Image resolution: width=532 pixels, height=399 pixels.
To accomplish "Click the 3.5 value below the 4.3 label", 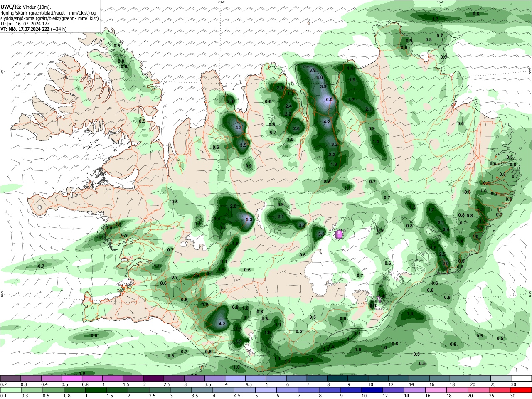I will pos(244,145).
